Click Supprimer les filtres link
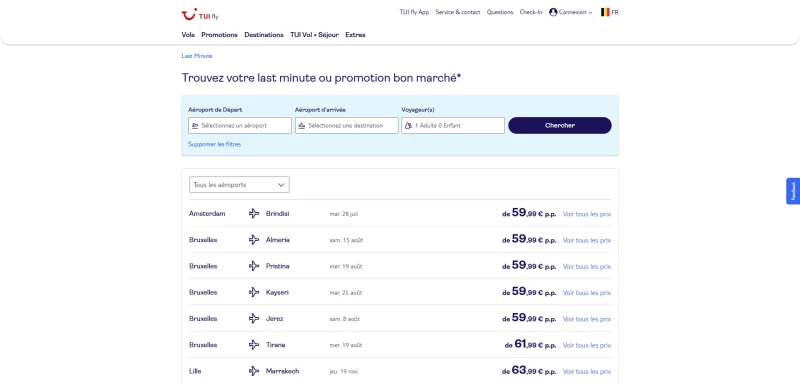 coord(214,144)
